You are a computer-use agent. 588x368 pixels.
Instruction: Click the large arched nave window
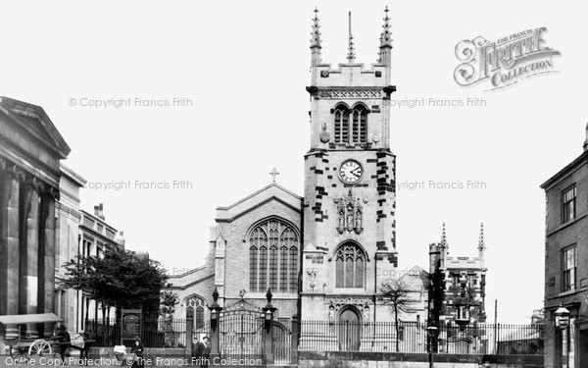[x=273, y=256]
